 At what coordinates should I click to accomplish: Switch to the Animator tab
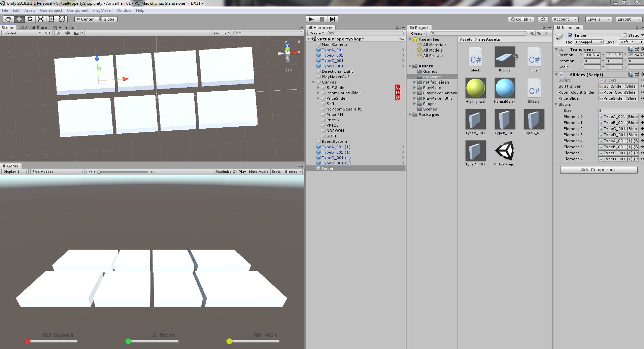click(65, 28)
